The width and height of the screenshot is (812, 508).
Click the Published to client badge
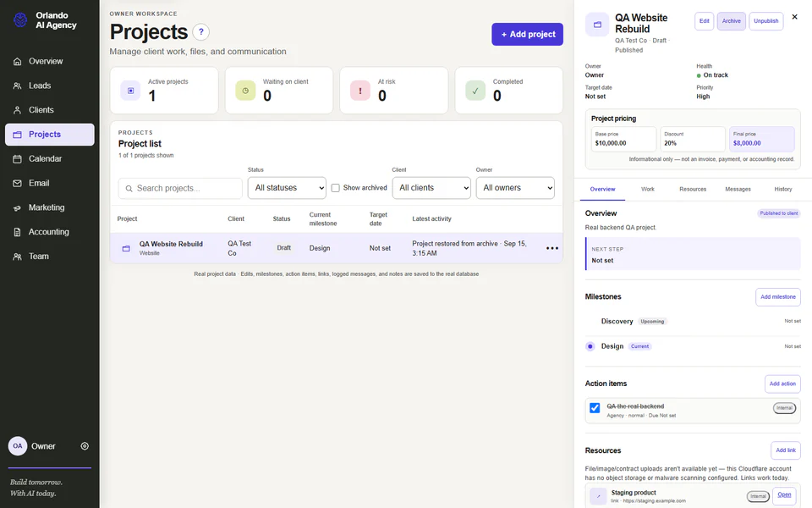(x=778, y=213)
